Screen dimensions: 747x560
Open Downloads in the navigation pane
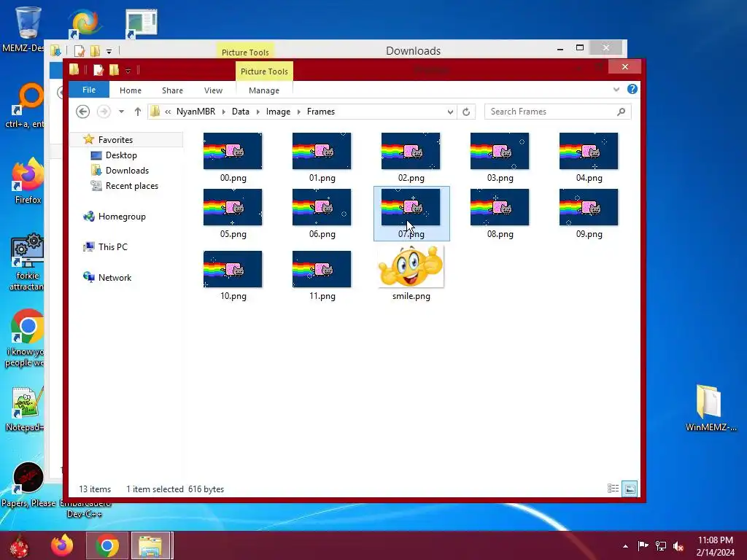pos(127,171)
